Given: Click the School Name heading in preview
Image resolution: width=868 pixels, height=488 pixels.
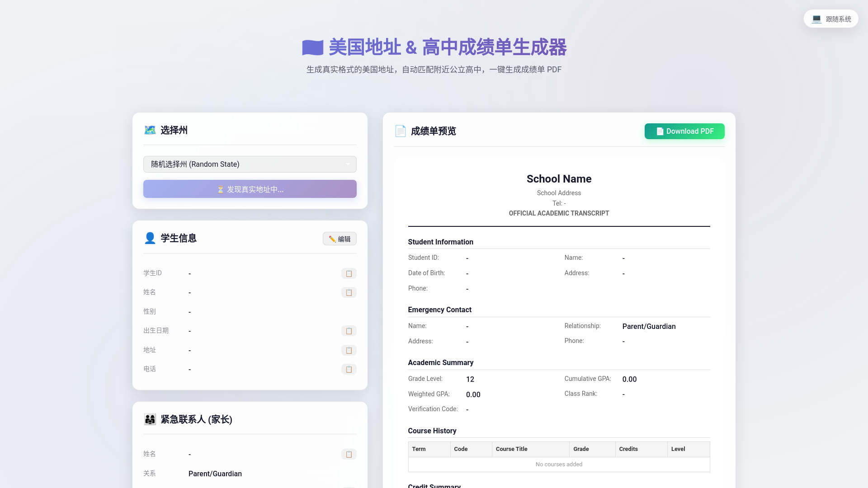Looking at the screenshot, I should click(559, 179).
